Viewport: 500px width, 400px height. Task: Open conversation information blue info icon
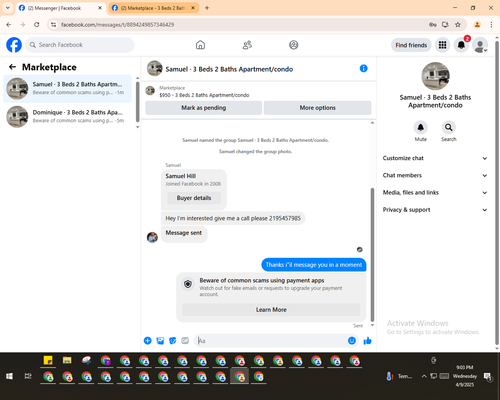click(363, 68)
